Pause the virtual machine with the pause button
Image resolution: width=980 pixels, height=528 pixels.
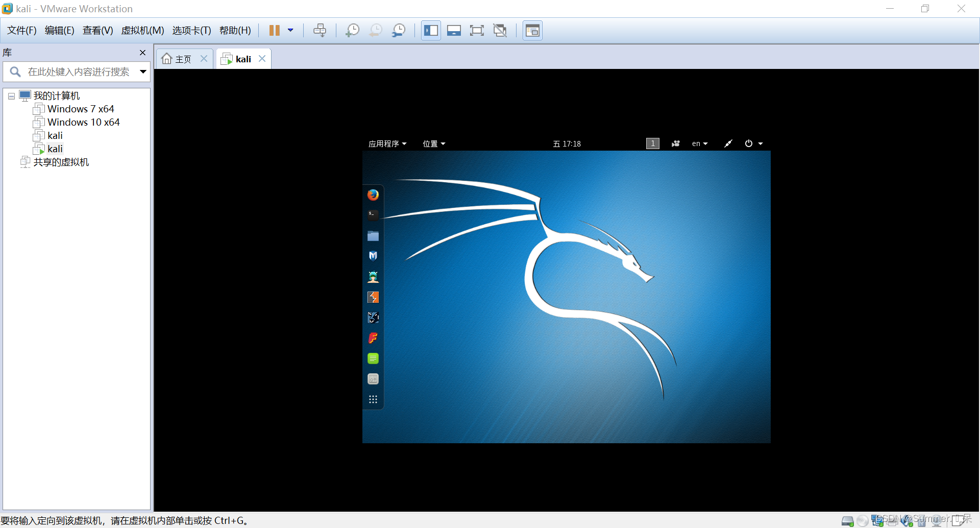click(x=275, y=31)
